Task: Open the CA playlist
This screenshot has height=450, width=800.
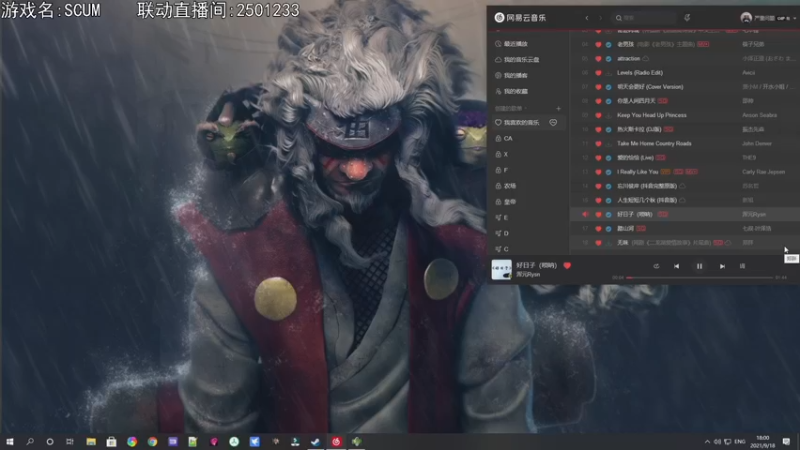Action: tap(504, 138)
